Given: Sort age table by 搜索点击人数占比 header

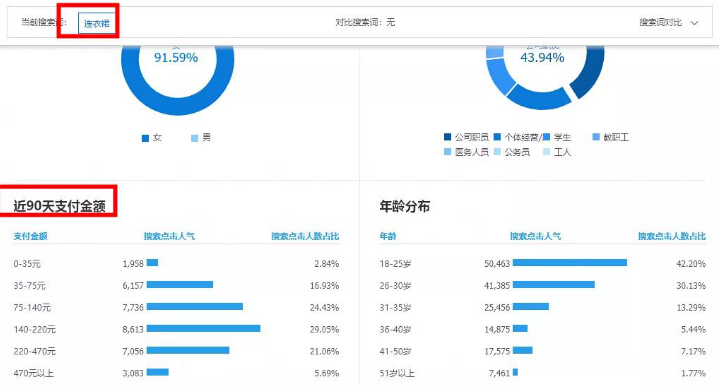Looking at the screenshot, I should [x=672, y=236].
